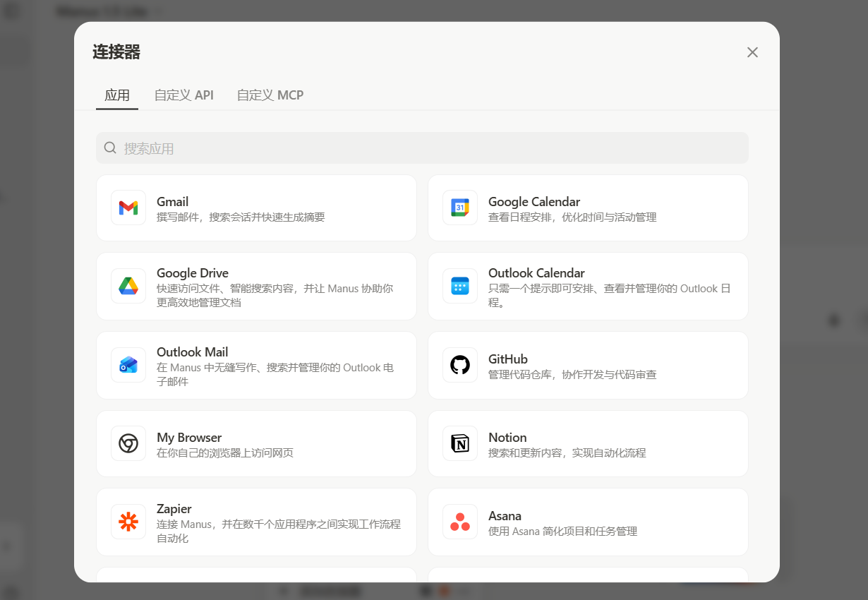This screenshot has width=868, height=600.
Task: Click the Outlook Mail icon
Action: click(128, 365)
